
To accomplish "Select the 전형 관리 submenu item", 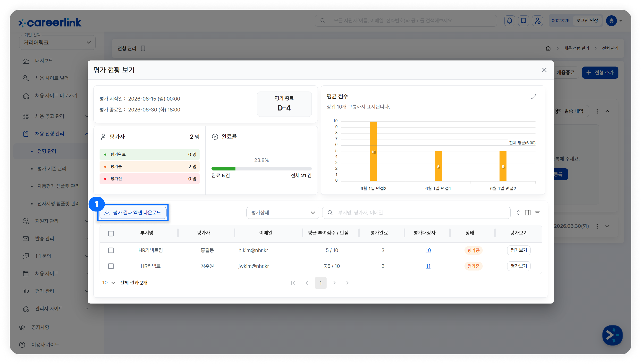I will pos(47,151).
